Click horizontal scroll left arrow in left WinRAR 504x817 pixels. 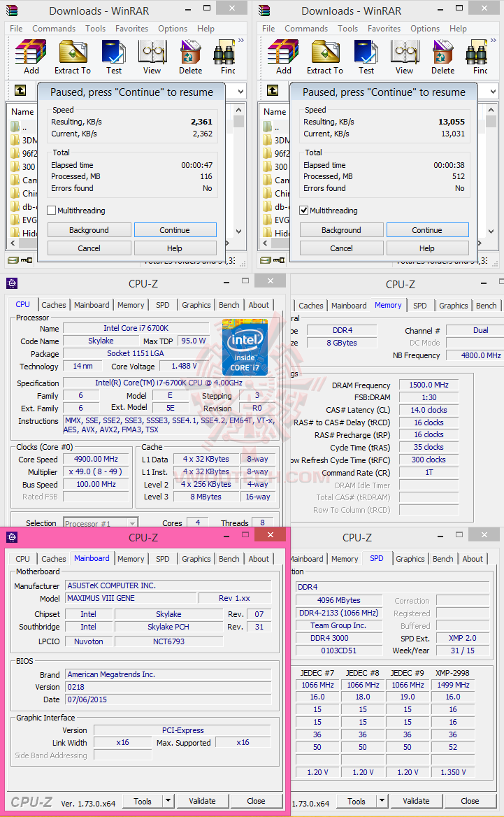click(13, 243)
